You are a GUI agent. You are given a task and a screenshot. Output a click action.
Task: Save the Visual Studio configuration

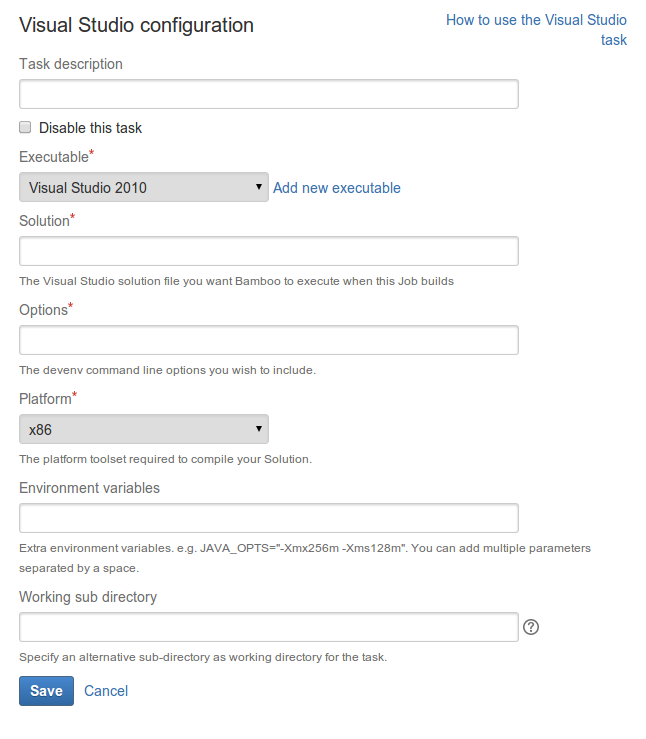click(x=46, y=691)
